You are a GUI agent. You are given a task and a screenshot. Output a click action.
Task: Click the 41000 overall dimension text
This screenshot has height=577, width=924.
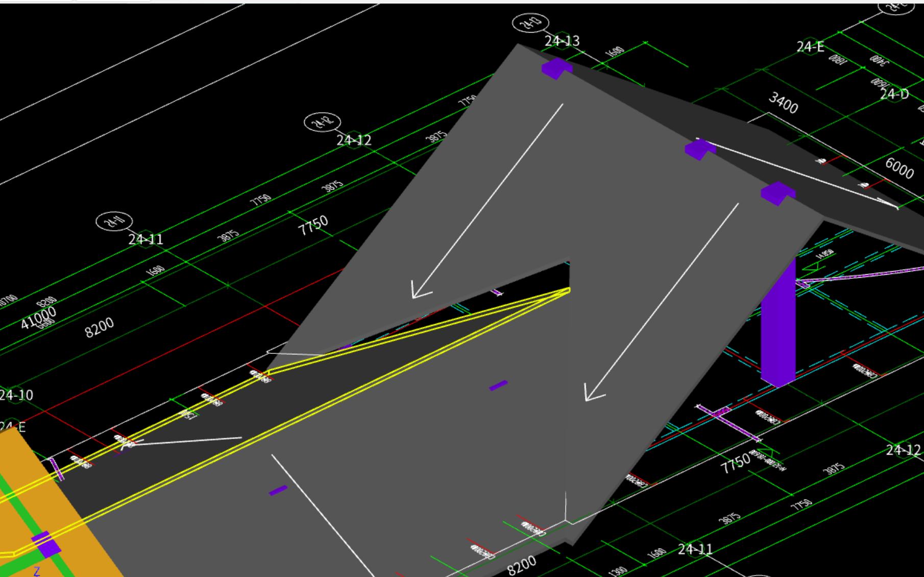click(39, 318)
